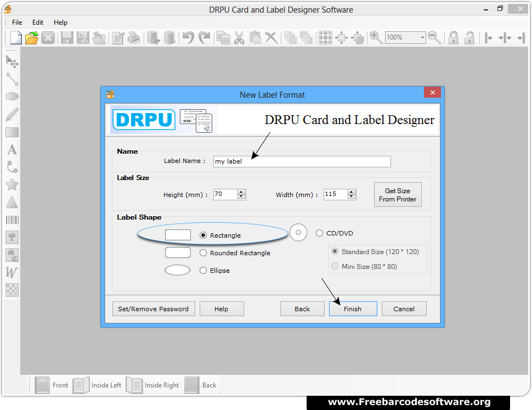This screenshot has height=410, width=532.
Task: Click Get Size From Printer button
Action: 398,195
